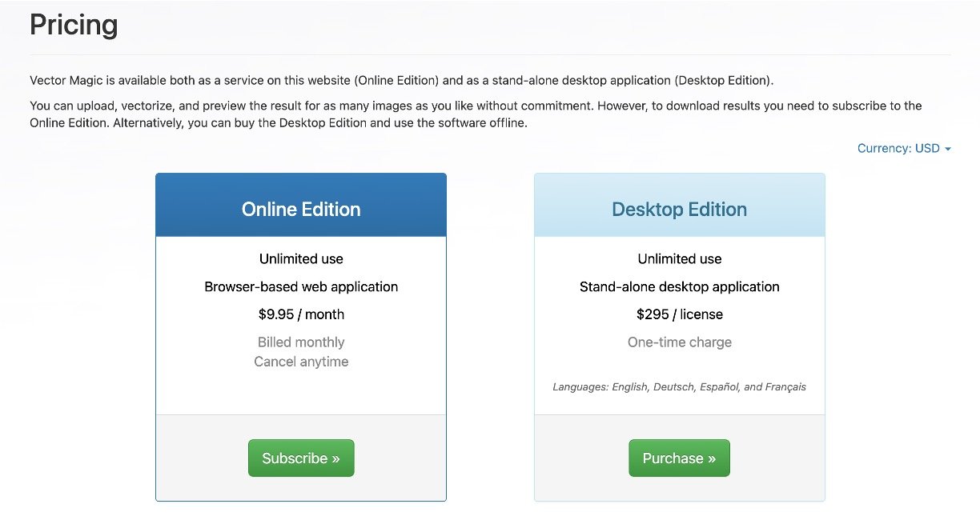The height and width of the screenshot is (528, 980).
Task: Click Stand-alone desktop application text
Action: [679, 286]
